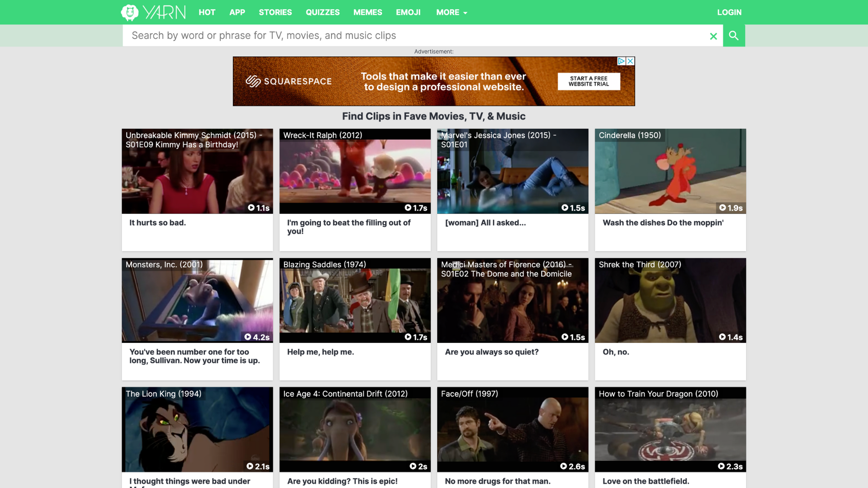
Task: Click the Squarespace logo in the ad
Action: tap(289, 81)
